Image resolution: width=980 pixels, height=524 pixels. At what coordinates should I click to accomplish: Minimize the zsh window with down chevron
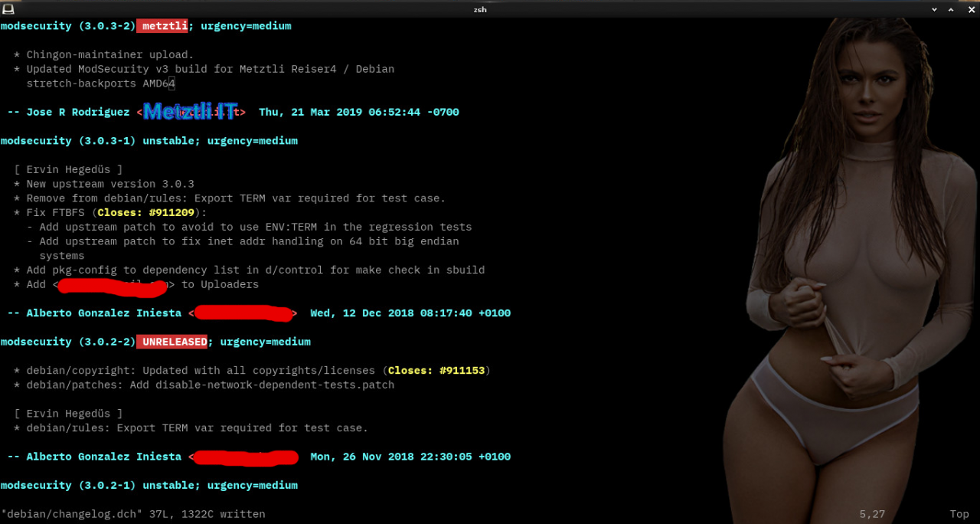point(934,8)
